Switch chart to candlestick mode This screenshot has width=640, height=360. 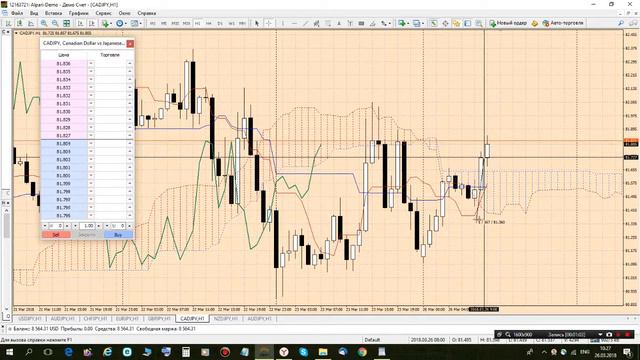pyautogui.click(x=20, y=23)
